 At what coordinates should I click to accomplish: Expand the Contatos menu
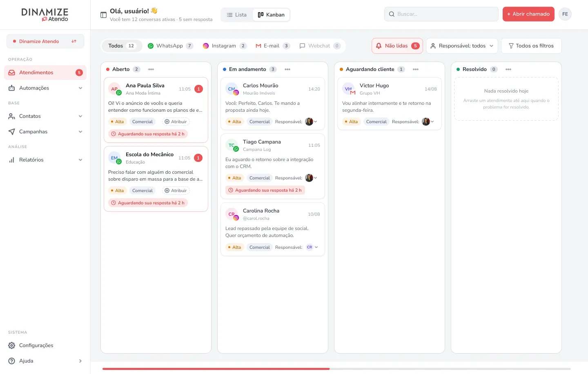click(80, 116)
